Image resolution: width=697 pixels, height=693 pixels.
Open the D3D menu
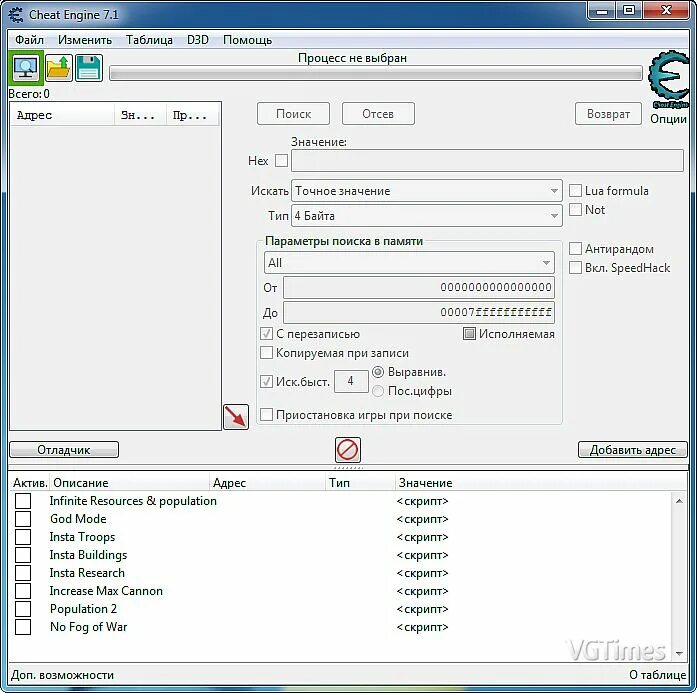[198, 40]
